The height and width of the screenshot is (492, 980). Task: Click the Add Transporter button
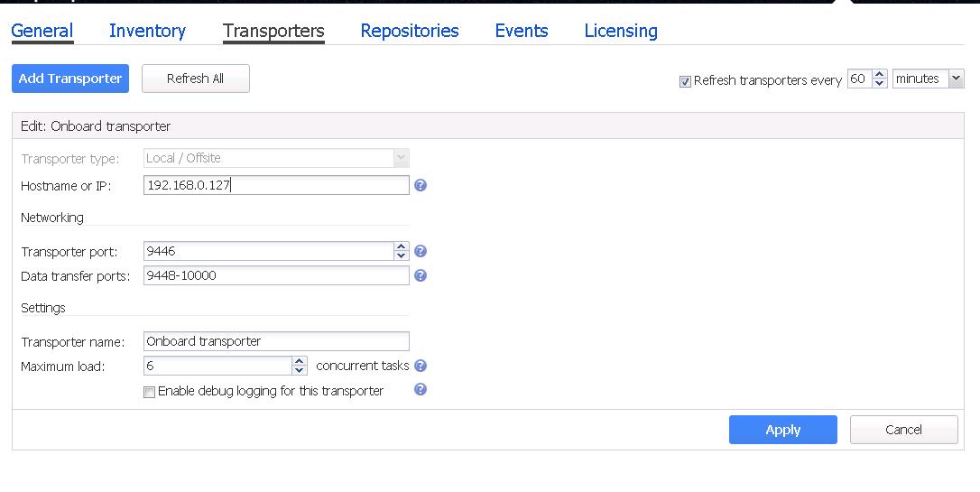pos(70,79)
